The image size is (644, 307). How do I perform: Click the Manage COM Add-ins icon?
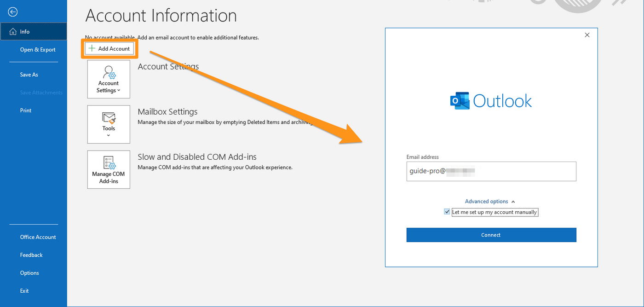[109, 162]
